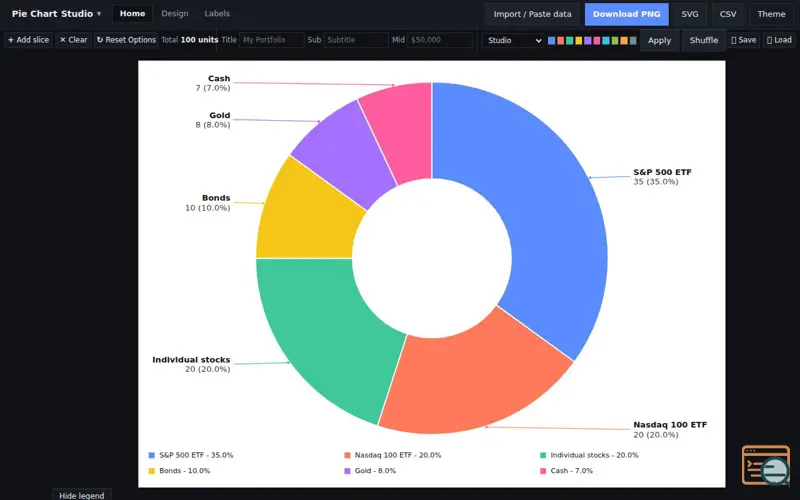Click the Gold slice label
The width and height of the screenshot is (800, 500).
click(213, 120)
